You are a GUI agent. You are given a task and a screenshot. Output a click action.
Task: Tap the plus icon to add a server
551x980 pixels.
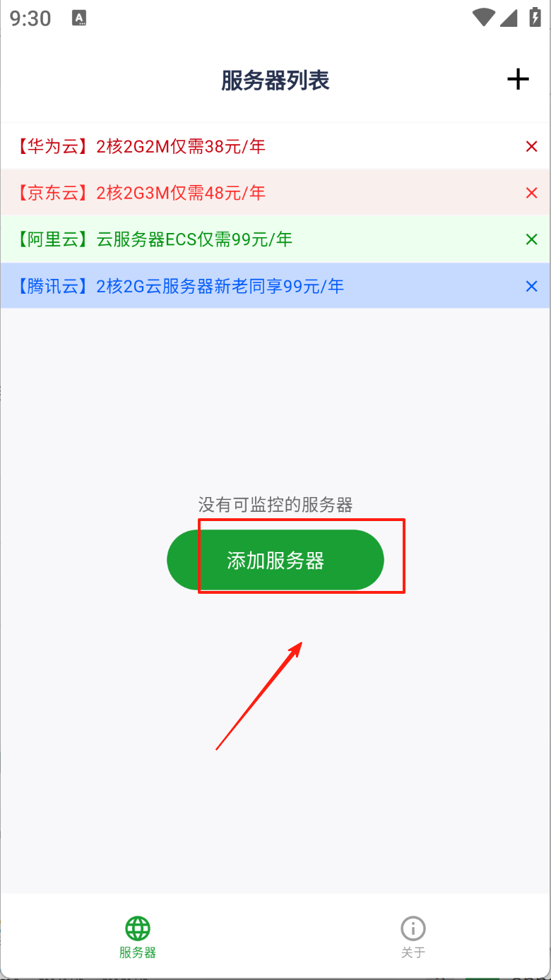point(518,80)
